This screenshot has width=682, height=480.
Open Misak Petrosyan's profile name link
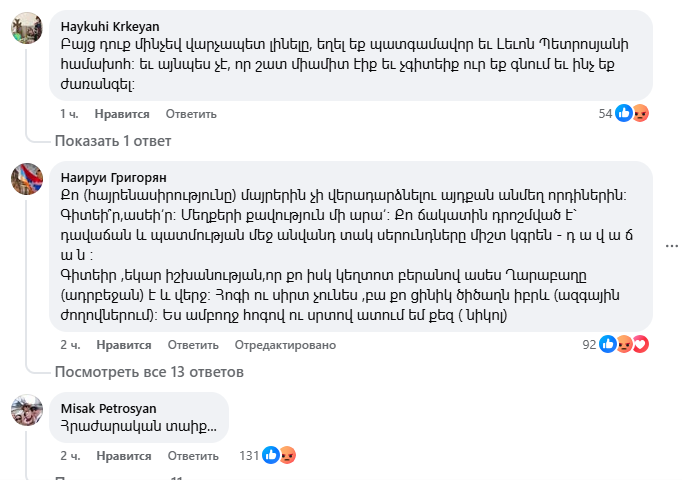tap(108, 408)
